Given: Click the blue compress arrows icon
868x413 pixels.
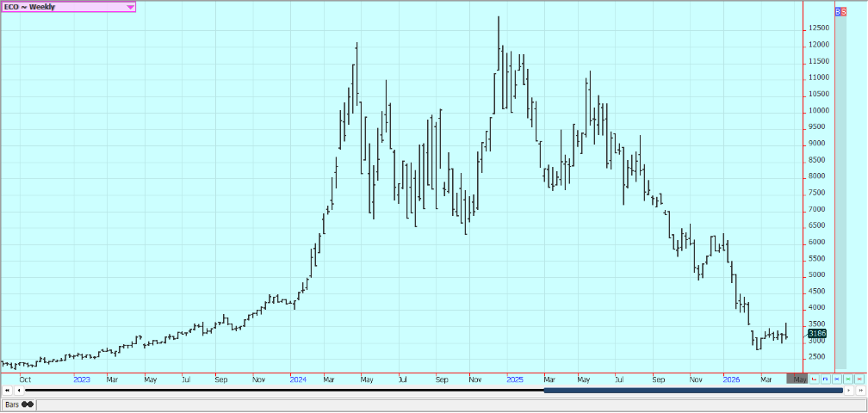Looking at the screenshot, I should [836, 379].
